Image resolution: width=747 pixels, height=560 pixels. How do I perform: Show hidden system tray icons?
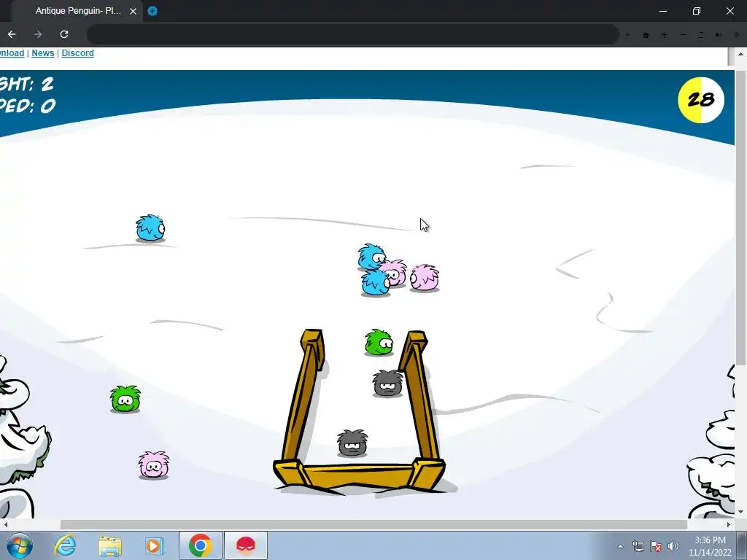point(620,546)
